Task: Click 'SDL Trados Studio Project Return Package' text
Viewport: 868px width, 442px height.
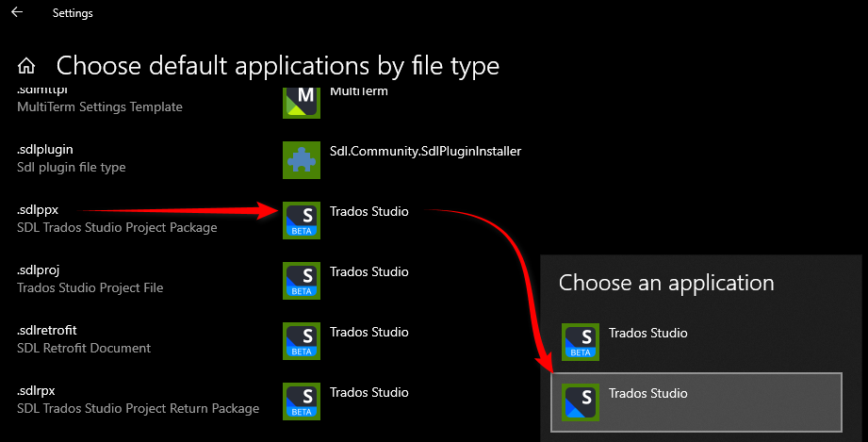Action: pyautogui.click(x=138, y=409)
